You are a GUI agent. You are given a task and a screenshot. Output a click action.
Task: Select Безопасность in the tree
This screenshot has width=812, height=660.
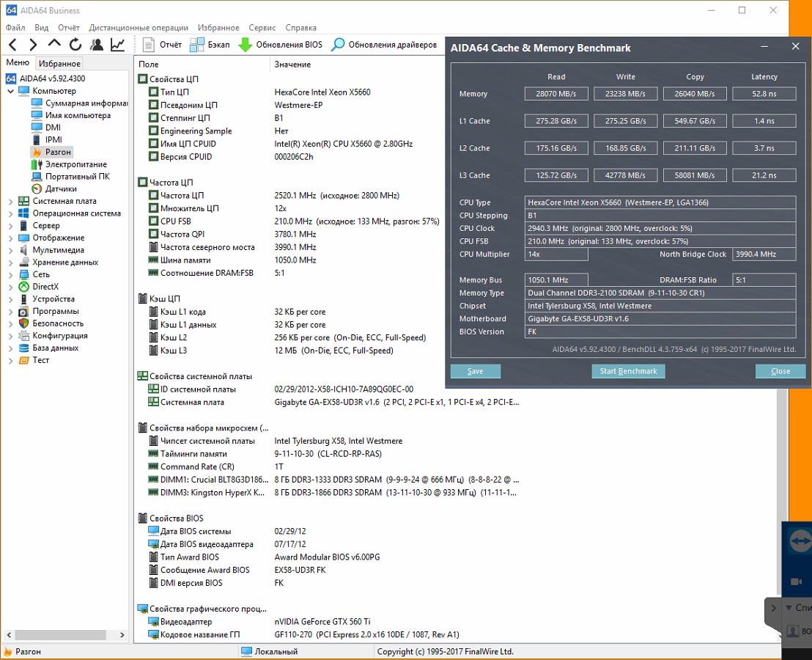[x=51, y=323]
